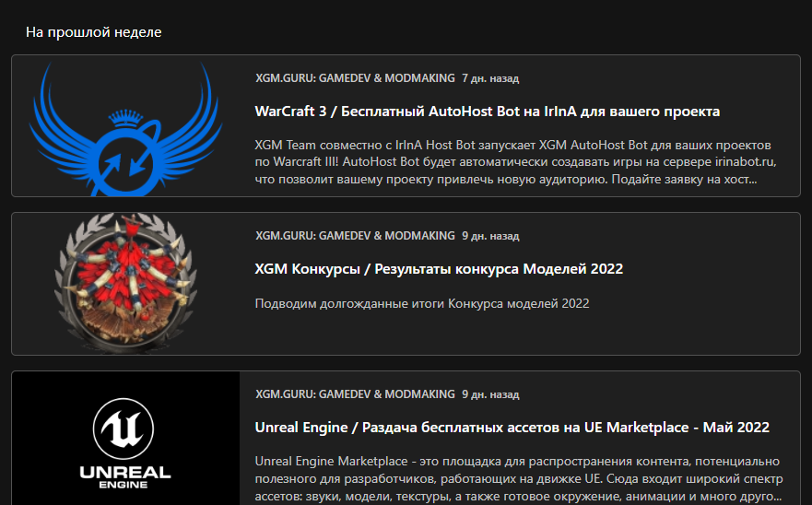Click XGM.GURU source label on the Конкурсы card

(x=355, y=236)
